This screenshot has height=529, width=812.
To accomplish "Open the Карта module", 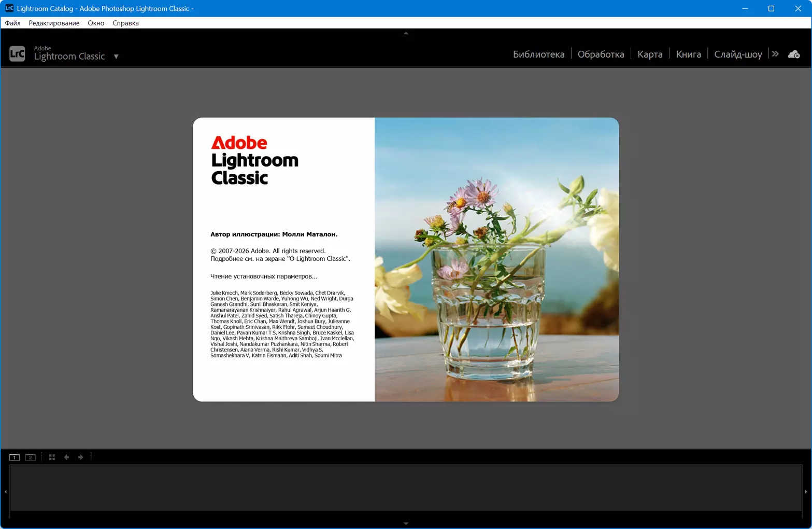I will [x=650, y=54].
